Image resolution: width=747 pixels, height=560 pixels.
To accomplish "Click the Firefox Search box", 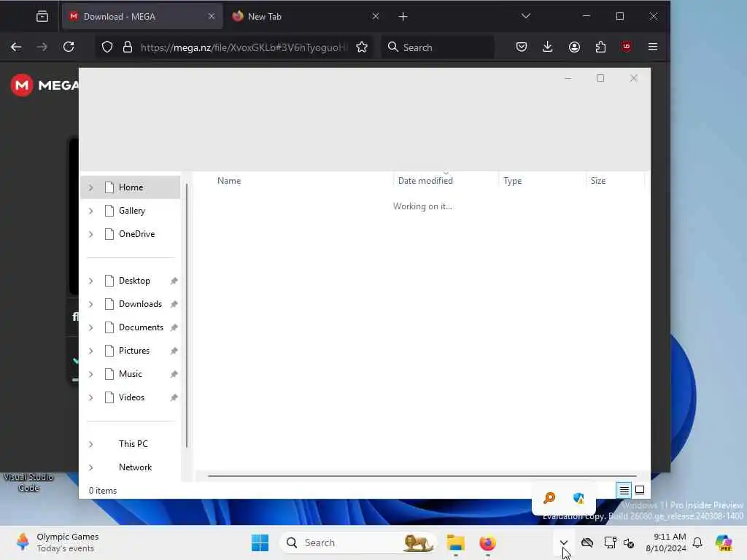I will point(438,47).
